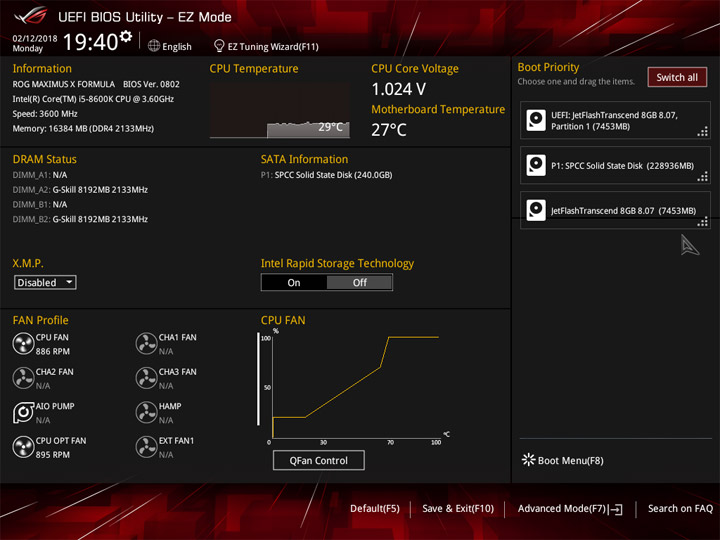Select the EXT FAN1 icon
The height and width of the screenshot is (540, 720).
pos(146,447)
